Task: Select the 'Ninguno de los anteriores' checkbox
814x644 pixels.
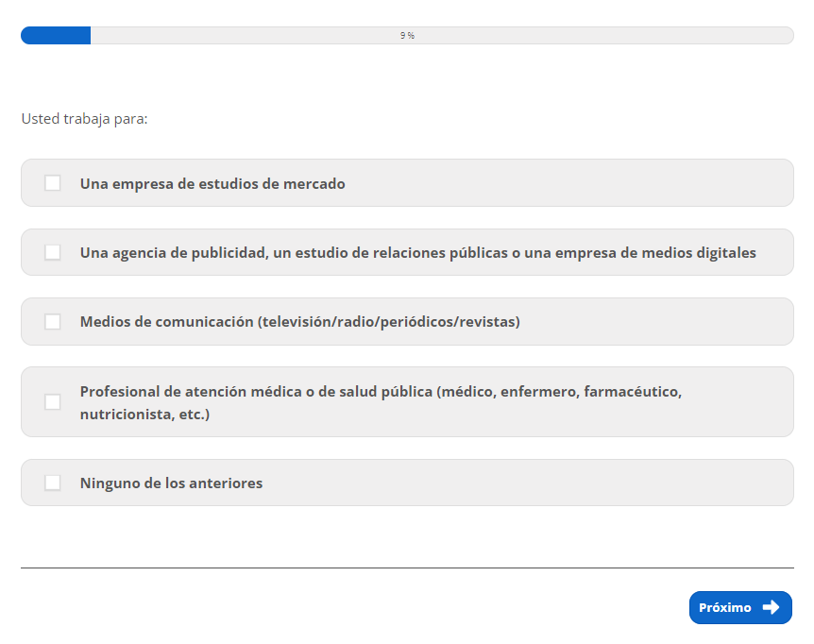Action: (x=53, y=483)
